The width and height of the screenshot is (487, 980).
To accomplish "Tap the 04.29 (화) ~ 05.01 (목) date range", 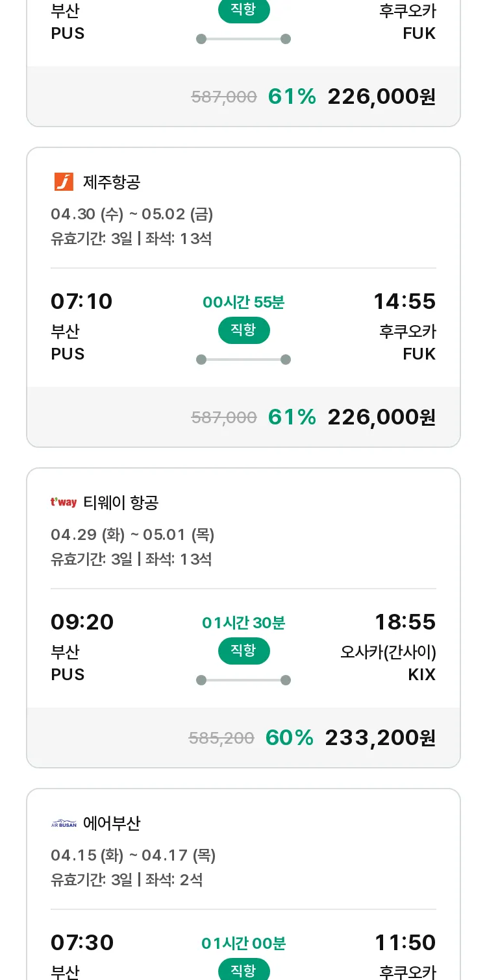I will click(x=132, y=535).
